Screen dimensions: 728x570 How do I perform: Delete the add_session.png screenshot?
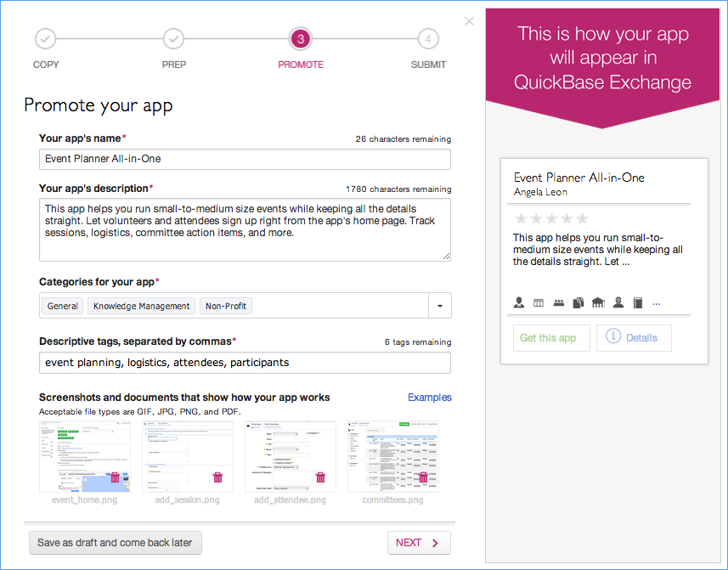[x=217, y=477]
